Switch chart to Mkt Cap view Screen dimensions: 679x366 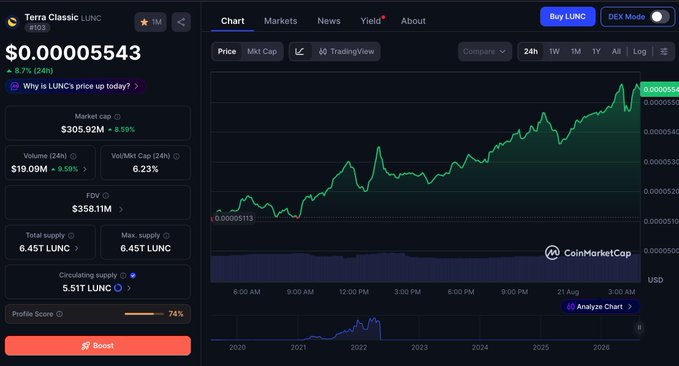click(262, 52)
